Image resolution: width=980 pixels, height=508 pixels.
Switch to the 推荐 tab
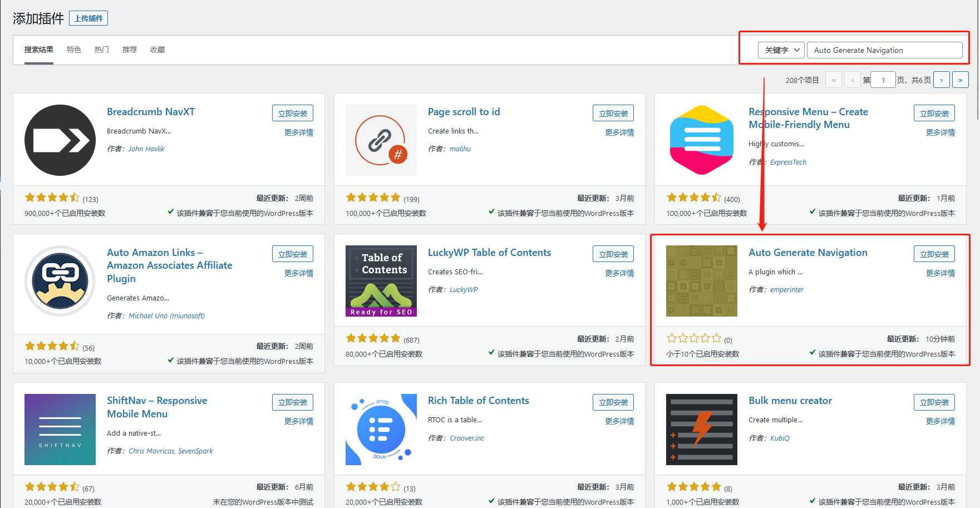130,50
